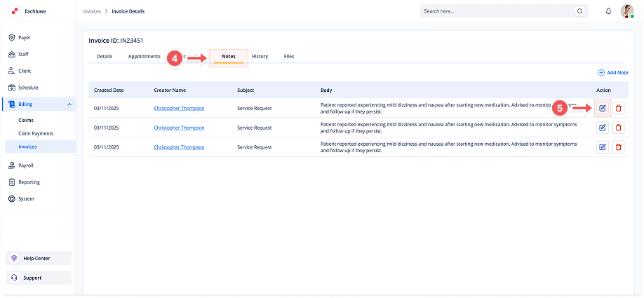Delete the first note row

point(618,108)
